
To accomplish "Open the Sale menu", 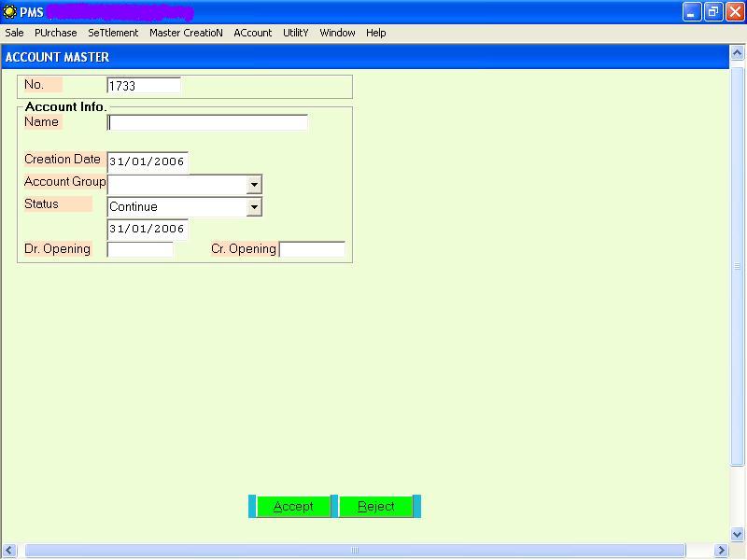I will tap(15, 33).
